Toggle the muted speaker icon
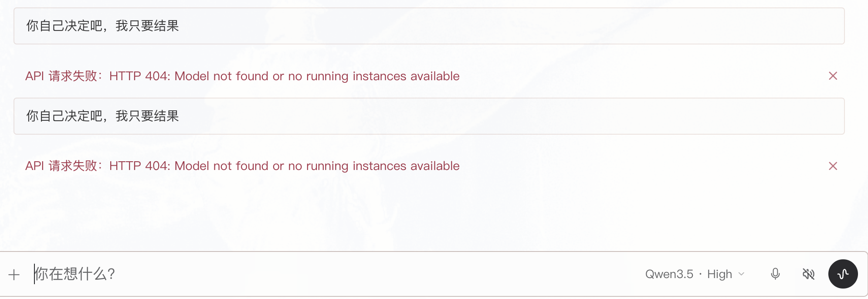 click(x=808, y=274)
